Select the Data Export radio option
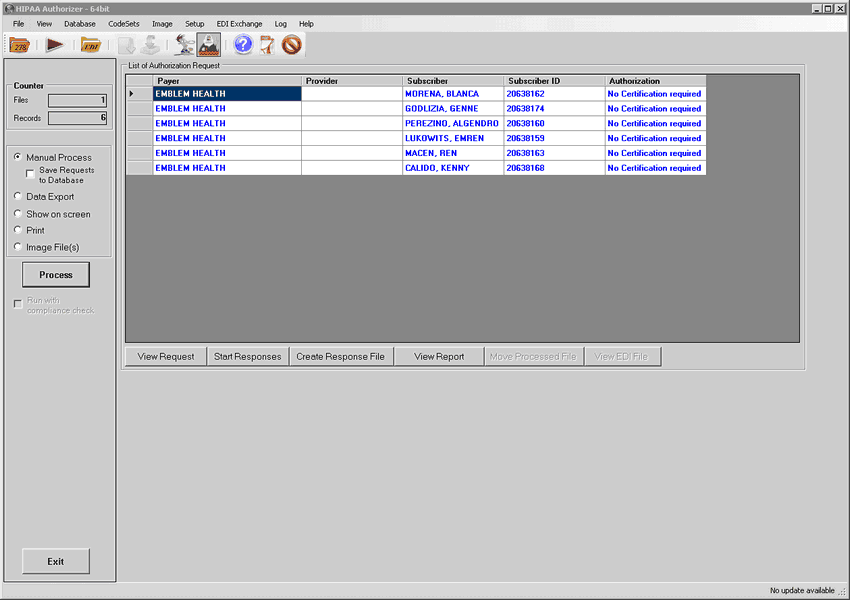The width and height of the screenshot is (850, 600). click(x=18, y=197)
